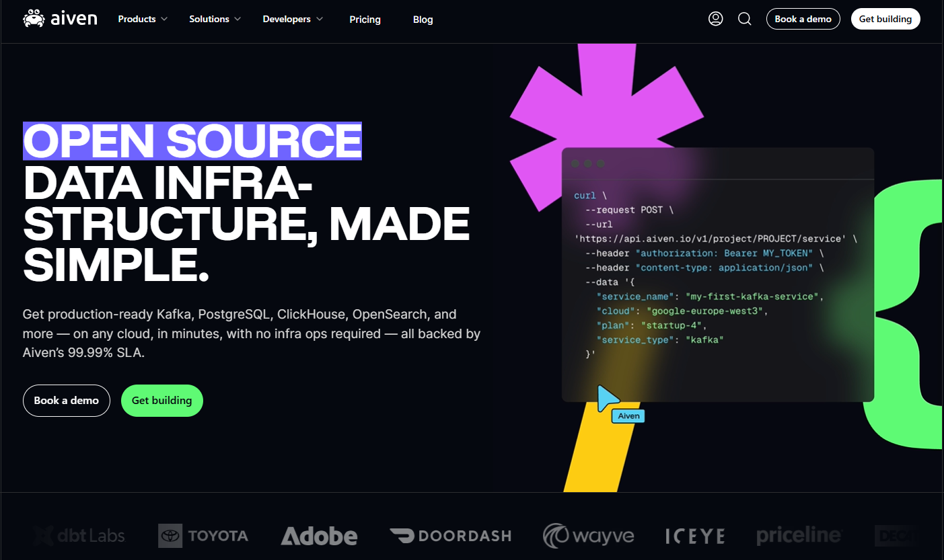
Task: Click Get building in the header
Action: [x=885, y=19]
